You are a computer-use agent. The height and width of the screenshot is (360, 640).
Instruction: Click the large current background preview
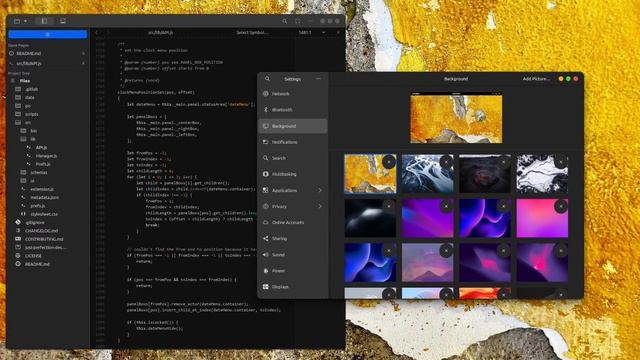[456, 118]
